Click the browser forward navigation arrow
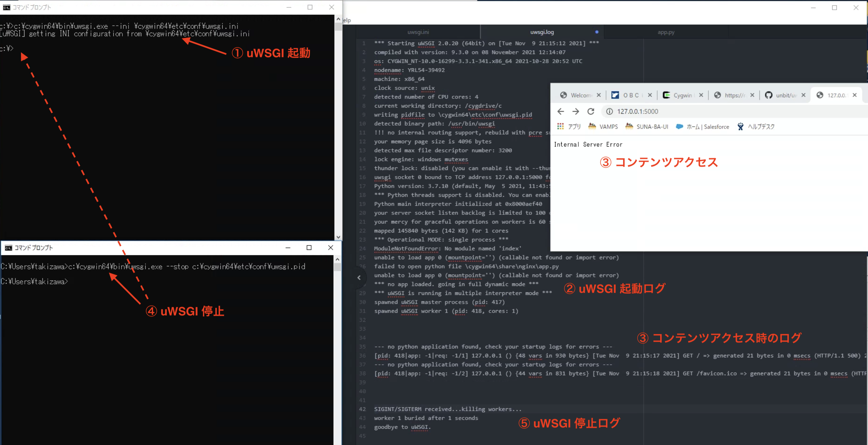 [x=575, y=111]
